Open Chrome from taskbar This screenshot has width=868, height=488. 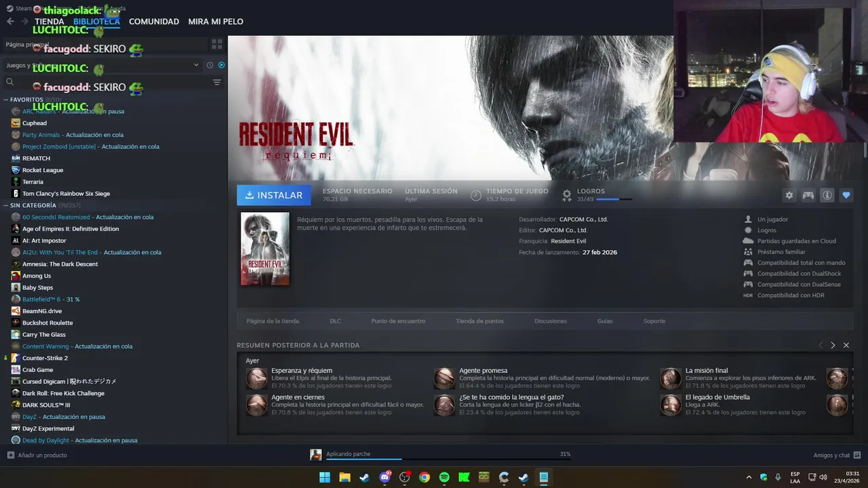click(x=425, y=477)
